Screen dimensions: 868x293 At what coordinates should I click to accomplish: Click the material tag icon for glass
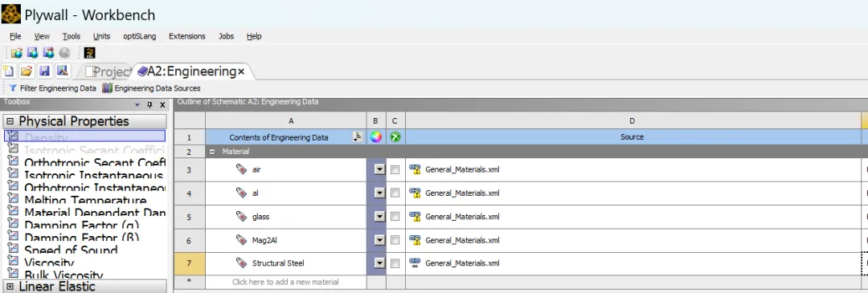coord(241,216)
